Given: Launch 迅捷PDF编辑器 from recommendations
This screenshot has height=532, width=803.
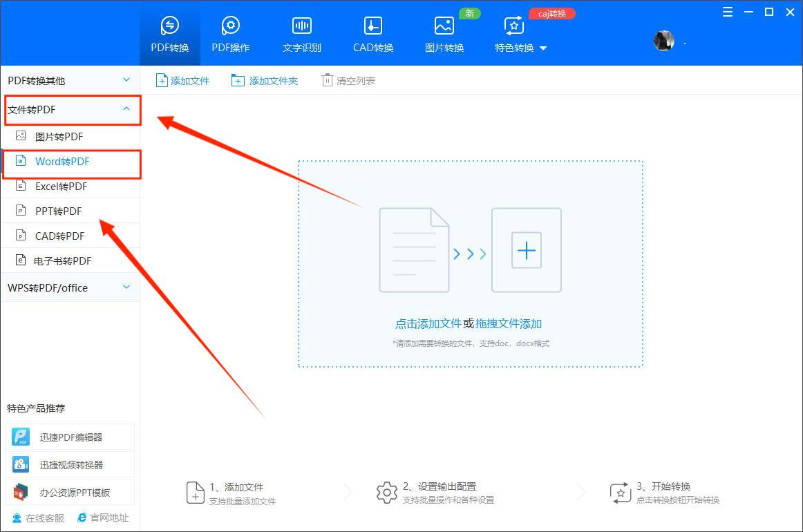Looking at the screenshot, I should [x=70, y=436].
